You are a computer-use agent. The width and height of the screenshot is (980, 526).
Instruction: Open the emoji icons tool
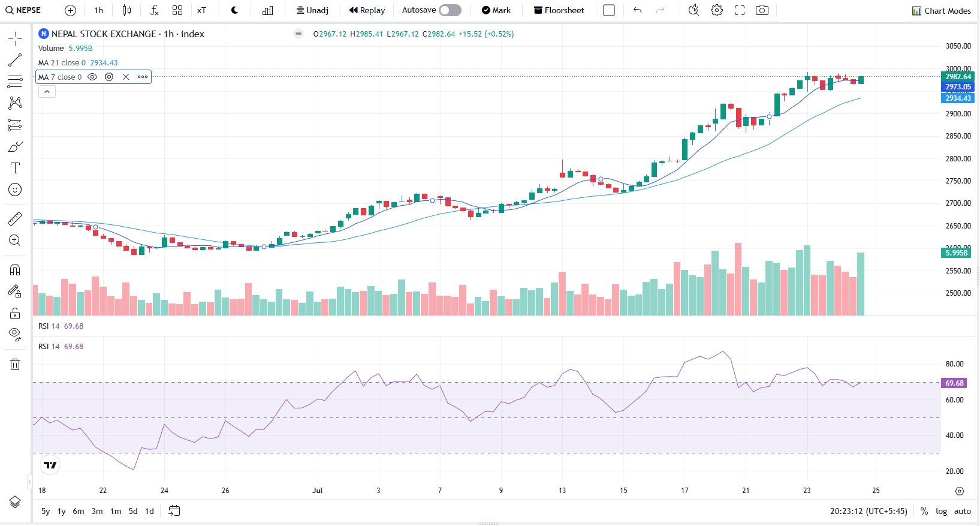(15, 190)
